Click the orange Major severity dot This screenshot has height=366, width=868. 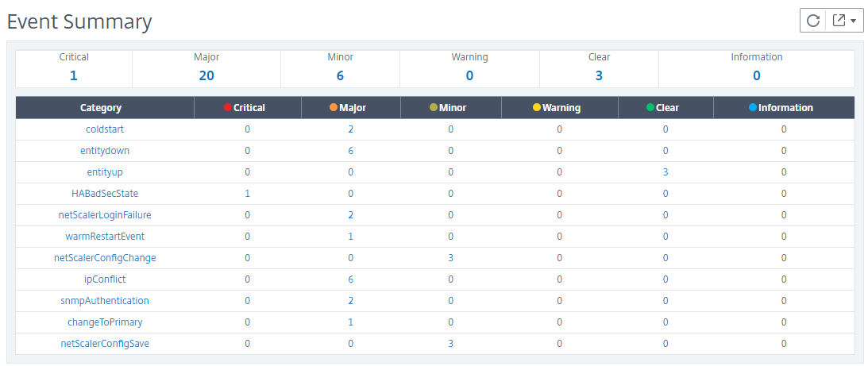pos(334,107)
